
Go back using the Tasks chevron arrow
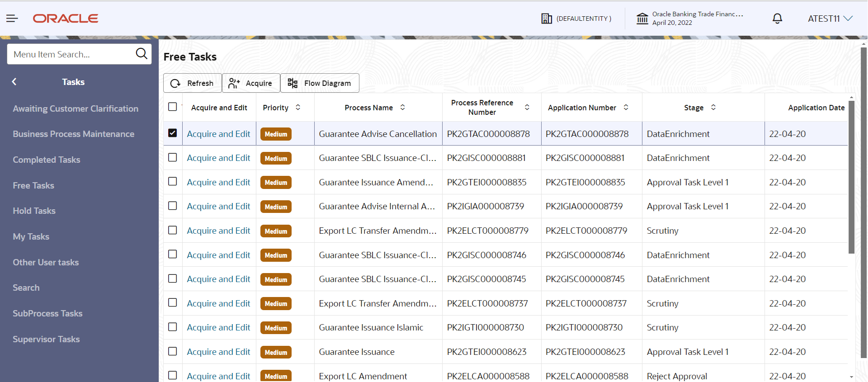point(14,82)
